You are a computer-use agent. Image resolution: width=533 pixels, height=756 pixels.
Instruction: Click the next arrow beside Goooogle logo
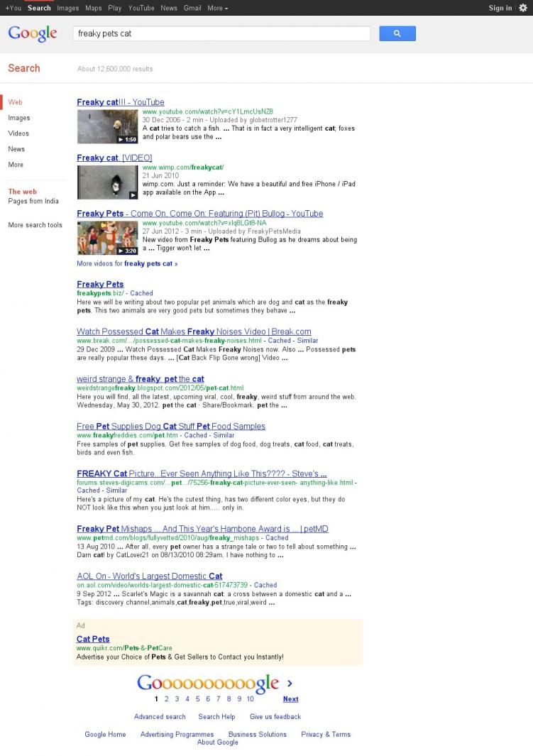290,683
